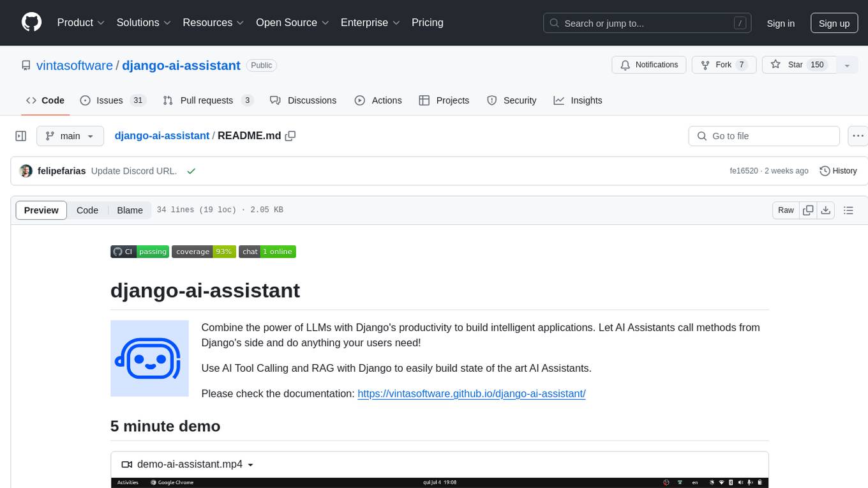Show the commit status check details
The image size is (868, 488).
click(191, 171)
